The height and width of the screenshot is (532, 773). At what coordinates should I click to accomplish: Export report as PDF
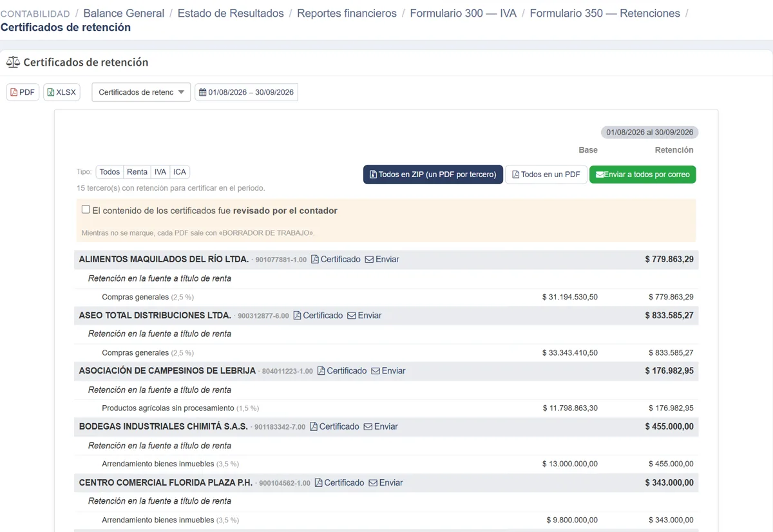coord(23,92)
